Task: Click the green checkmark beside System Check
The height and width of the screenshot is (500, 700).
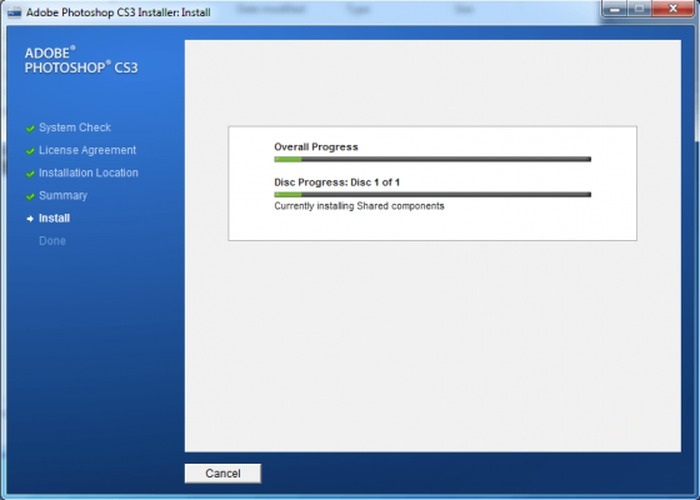Action: pos(30,129)
